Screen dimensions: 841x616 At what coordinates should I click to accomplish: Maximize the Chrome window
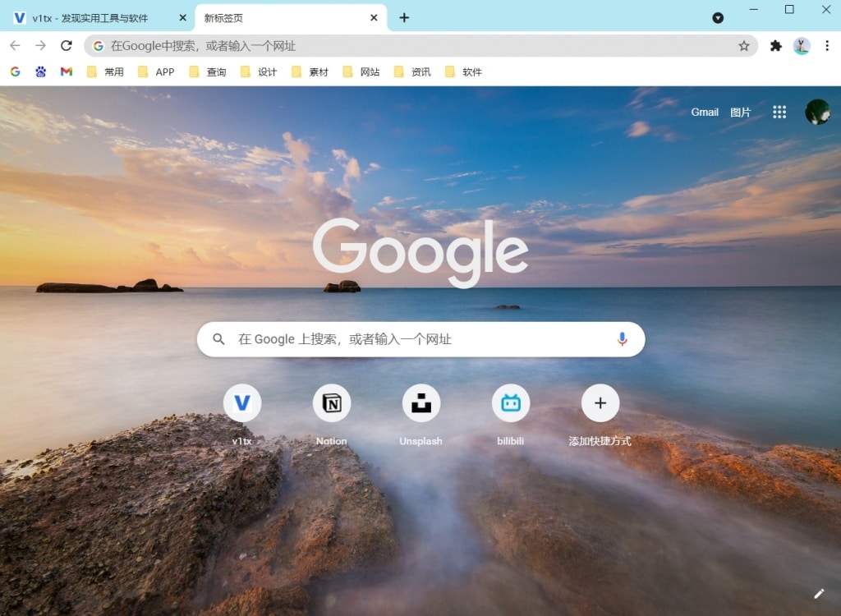[789, 9]
